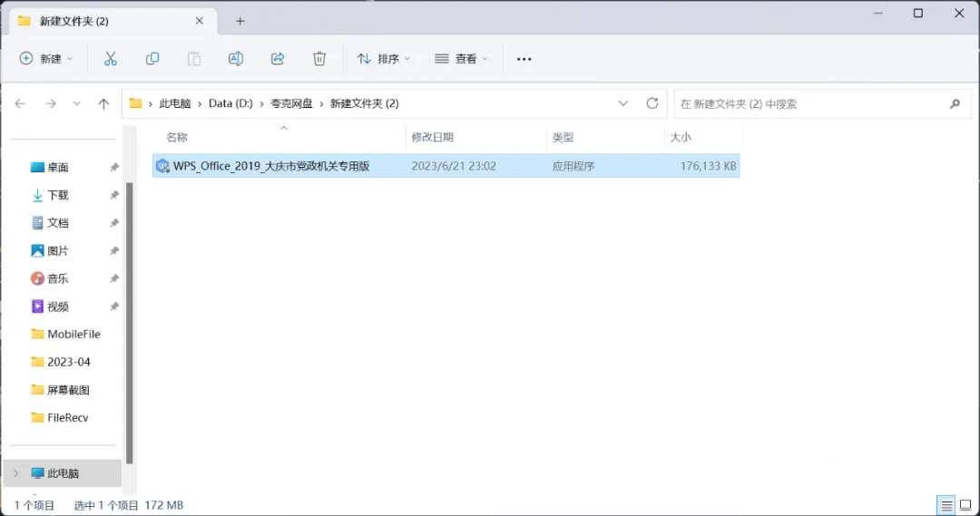
Task: Sort by 类型 column header
Action: point(563,137)
